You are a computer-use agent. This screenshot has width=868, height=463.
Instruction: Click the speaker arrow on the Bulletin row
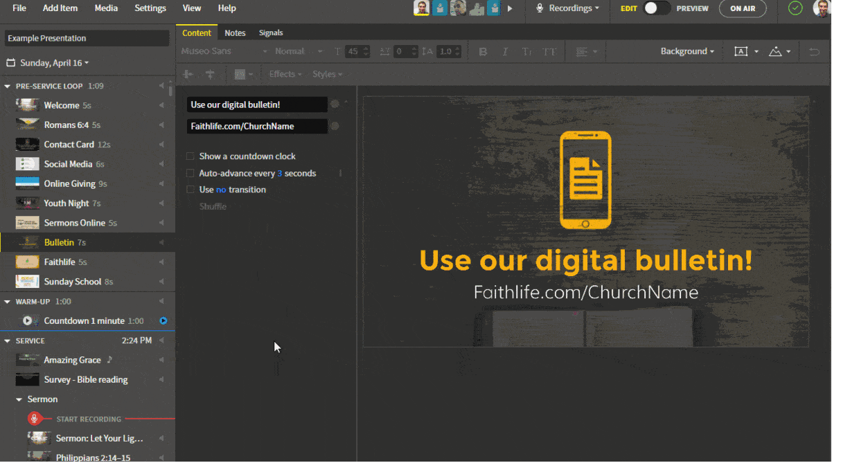tap(161, 242)
